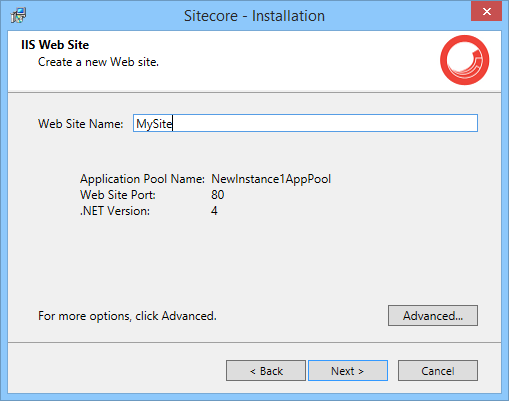Click the 'NewInstance1AppPool' value
509x401 pixels.
click(x=271, y=179)
